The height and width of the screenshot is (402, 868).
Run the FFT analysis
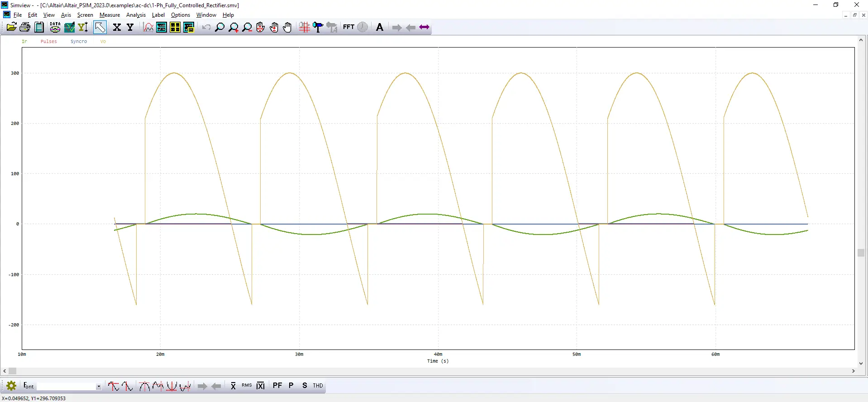tap(348, 27)
